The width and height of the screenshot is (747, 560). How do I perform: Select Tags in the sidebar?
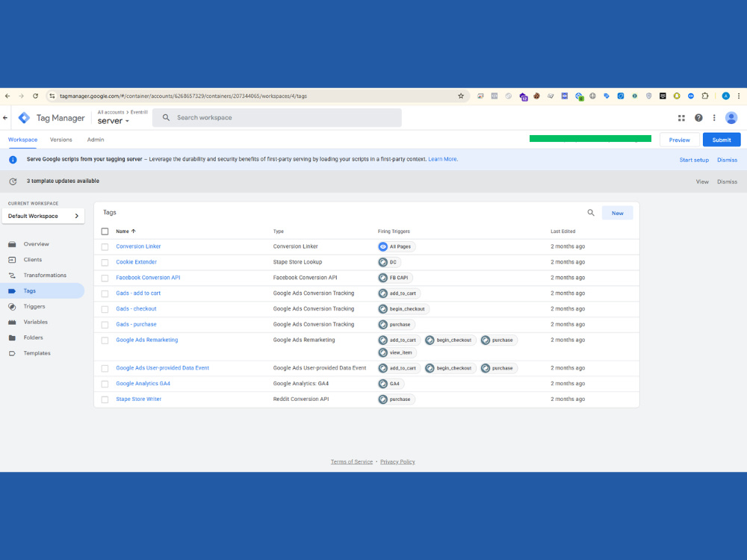pos(43,291)
